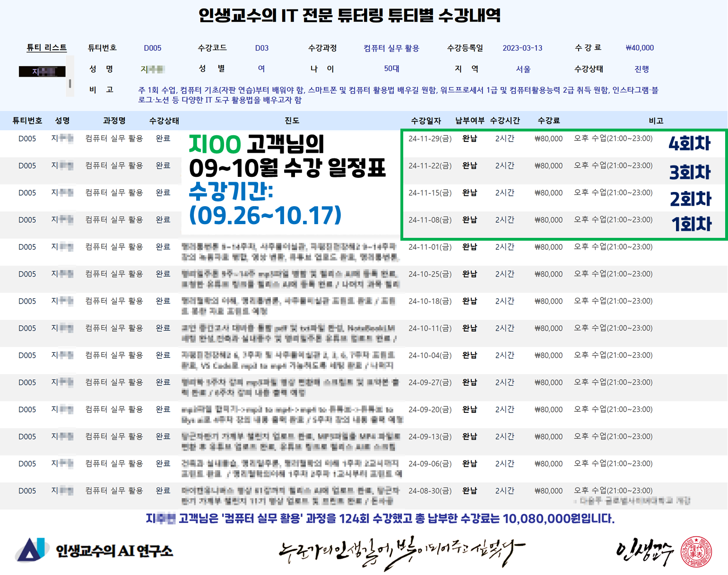Select date cell 24-09-20(금)

[430, 409]
